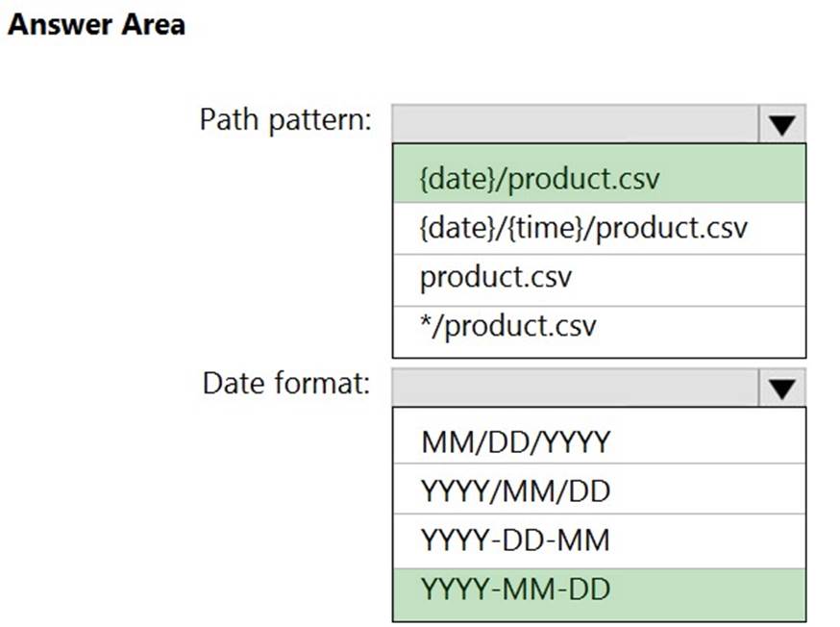The height and width of the screenshot is (627, 840).
Task: Click the Answer Area heading
Action: tap(96, 24)
